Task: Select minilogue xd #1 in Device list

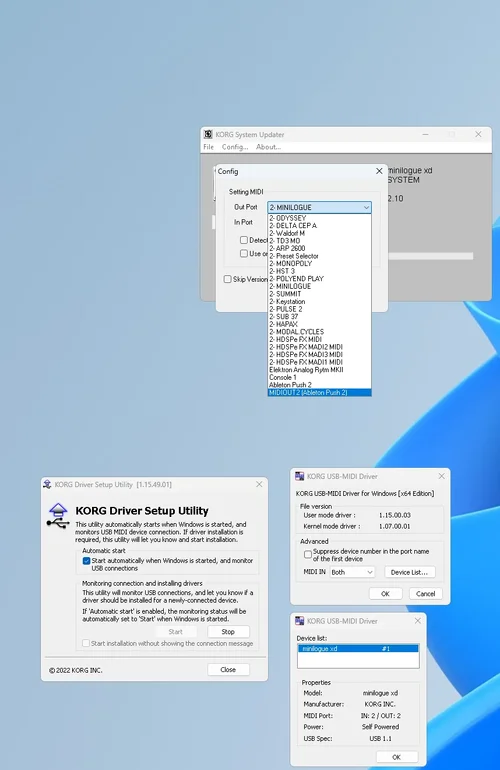Action: 358,649
